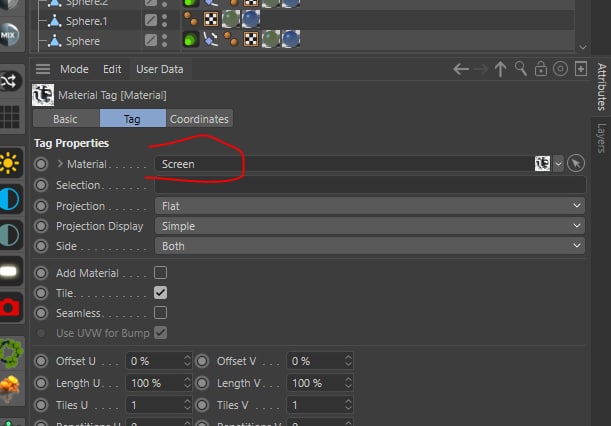This screenshot has height=426, width=611.
Task: Switch to the Basic tab
Action: click(x=66, y=118)
